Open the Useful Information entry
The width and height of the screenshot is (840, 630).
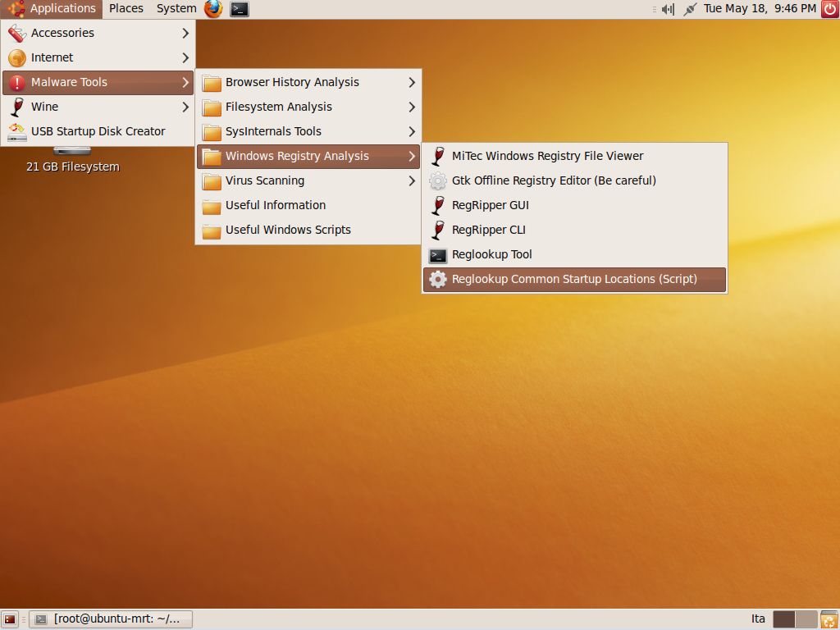[x=308, y=206]
